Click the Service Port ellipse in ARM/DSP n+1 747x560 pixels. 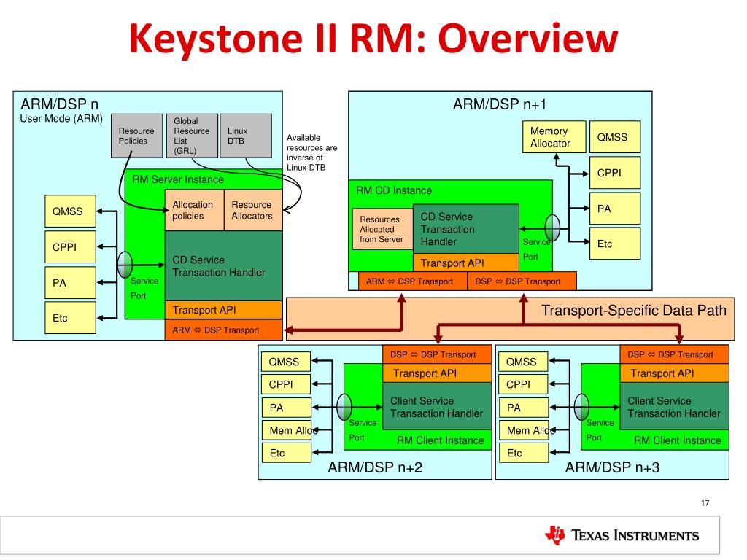pos(552,228)
